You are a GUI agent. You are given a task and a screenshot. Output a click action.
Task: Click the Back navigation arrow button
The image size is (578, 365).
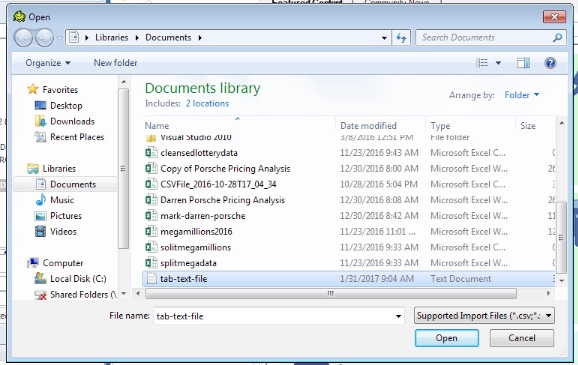click(23, 38)
